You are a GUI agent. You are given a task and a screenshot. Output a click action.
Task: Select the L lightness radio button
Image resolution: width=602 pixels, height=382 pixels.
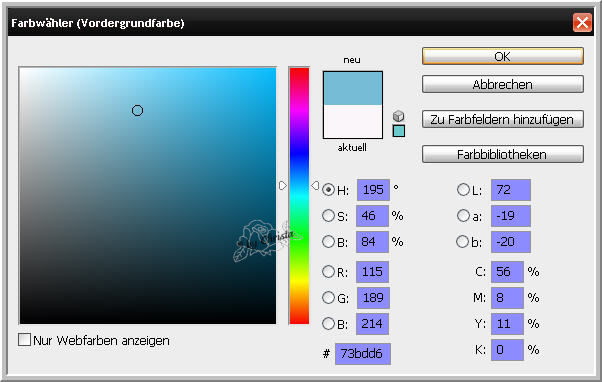[x=463, y=189]
